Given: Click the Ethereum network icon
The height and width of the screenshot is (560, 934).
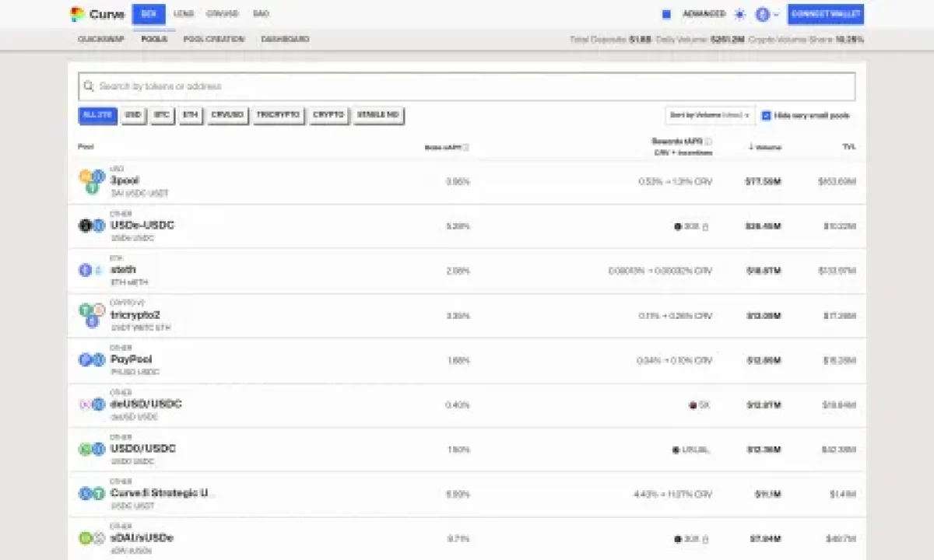Looking at the screenshot, I should click(x=763, y=14).
